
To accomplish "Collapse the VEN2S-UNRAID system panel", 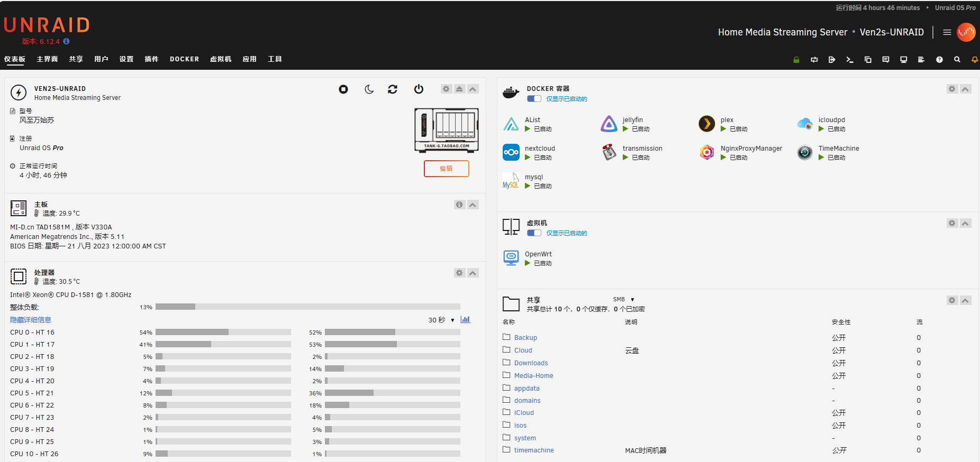I will (x=473, y=89).
